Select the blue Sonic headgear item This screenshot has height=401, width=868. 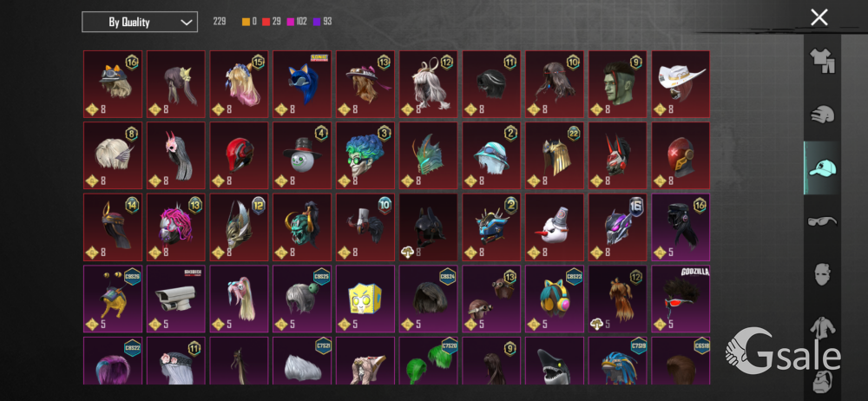point(302,84)
